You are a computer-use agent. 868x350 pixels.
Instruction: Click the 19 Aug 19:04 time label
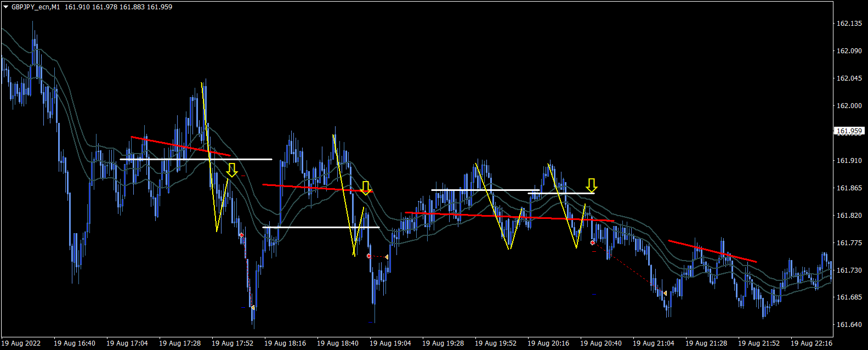(390, 343)
